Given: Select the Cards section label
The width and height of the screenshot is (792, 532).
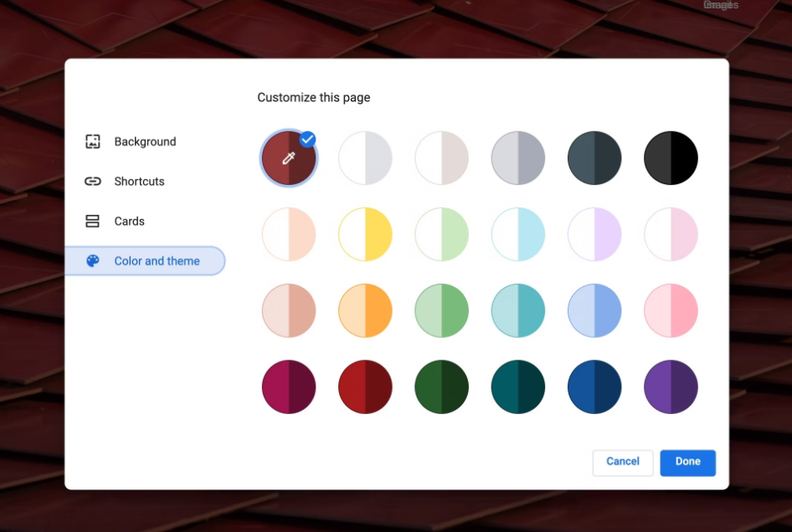Looking at the screenshot, I should pos(129,222).
